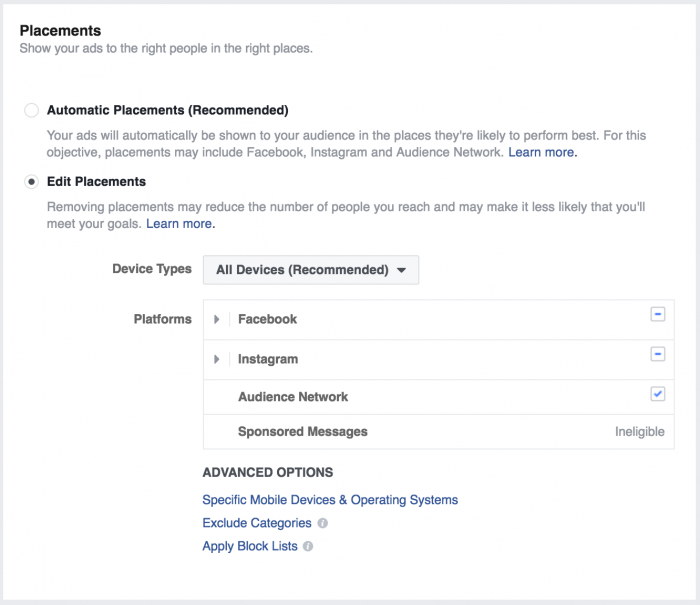Viewport: 700px width, 605px height.
Task: Open Specific Mobile Devices & Operating Systems
Action: [330, 500]
